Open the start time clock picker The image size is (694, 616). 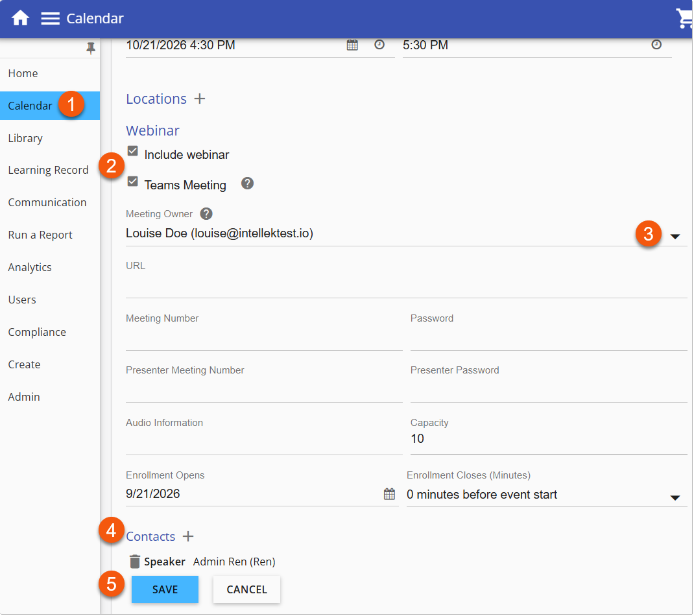point(379,45)
